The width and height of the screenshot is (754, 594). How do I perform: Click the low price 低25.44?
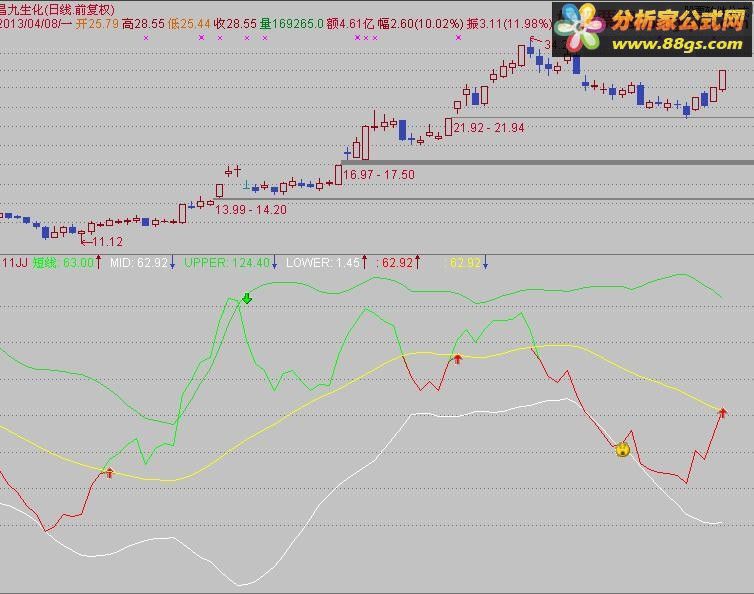coord(189,24)
